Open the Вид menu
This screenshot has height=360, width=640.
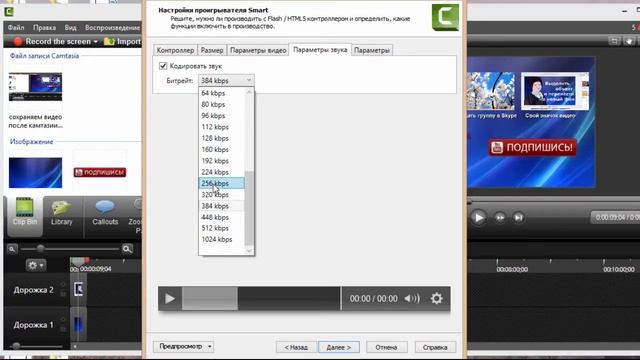[x=70, y=27]
